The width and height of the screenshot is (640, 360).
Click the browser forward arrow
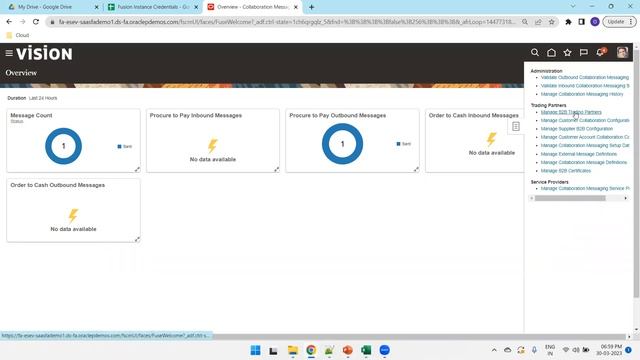pos(22,22)
